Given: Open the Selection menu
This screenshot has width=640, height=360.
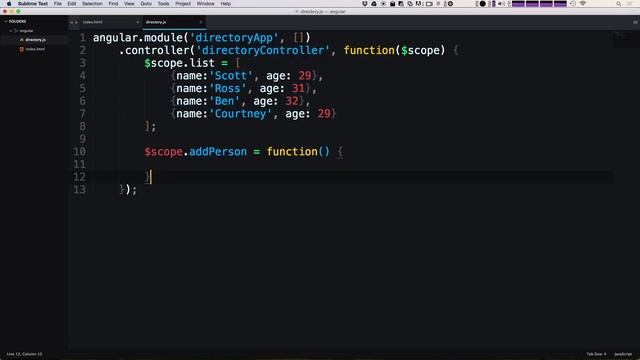Looking at the screenshot, I should coord(92,4).
